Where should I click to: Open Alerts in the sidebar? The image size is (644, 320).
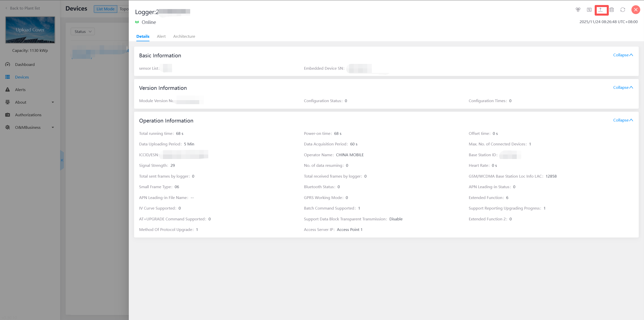20,90
